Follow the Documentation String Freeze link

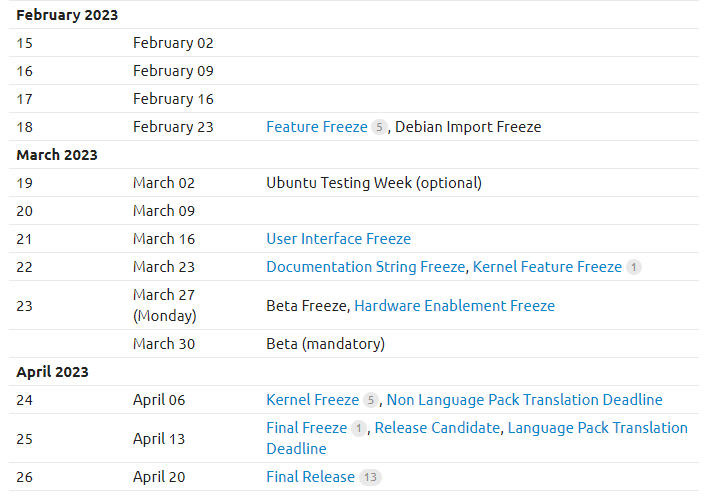tap(365, 267)
